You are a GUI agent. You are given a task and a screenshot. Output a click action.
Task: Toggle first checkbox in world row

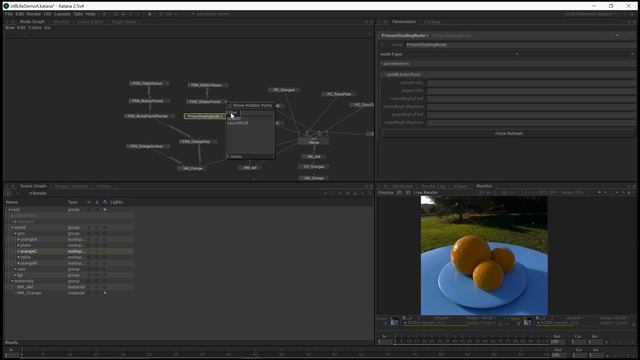coord(89,227)
